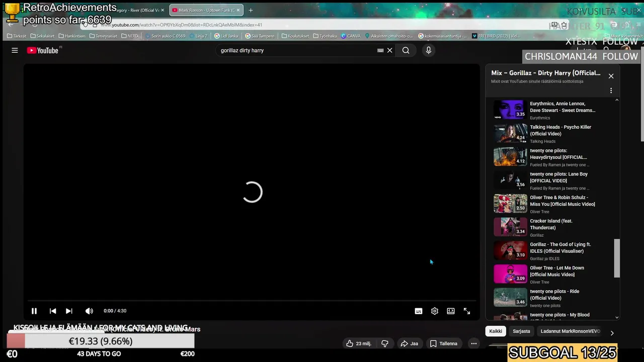Toggle subtitles on the player
Viewport: 644px width, 362px height.
[x=418, y=311]
